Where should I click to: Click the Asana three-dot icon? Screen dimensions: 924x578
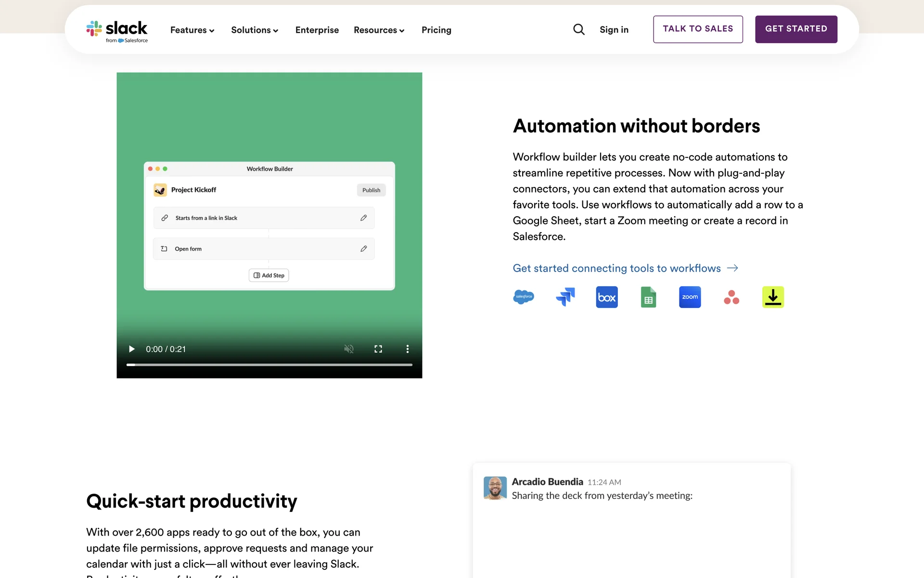click(731, 297)
